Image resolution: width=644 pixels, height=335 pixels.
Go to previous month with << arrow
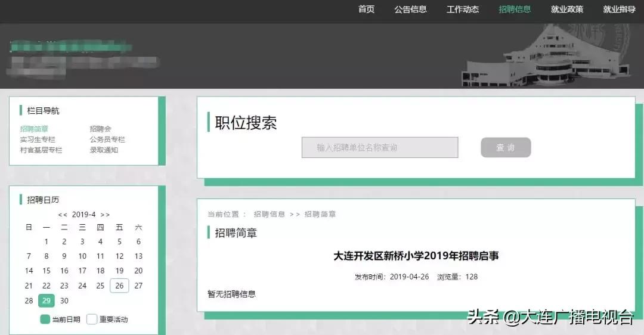[63, 215]
